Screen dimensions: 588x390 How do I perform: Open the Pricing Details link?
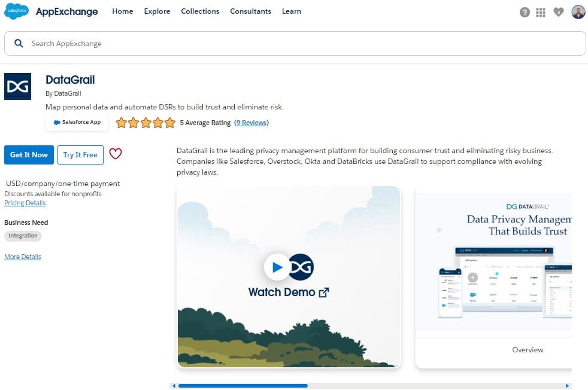[x=25, y=203]
